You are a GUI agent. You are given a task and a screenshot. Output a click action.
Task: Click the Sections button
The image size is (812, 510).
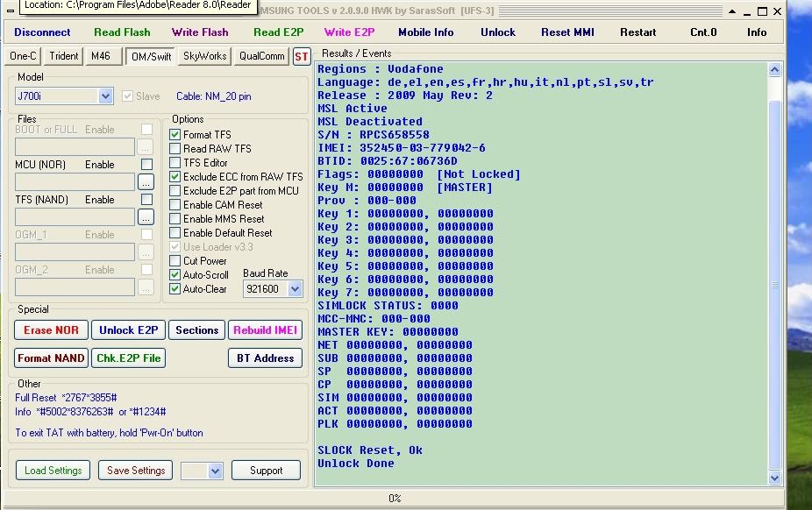click(196, 330)
